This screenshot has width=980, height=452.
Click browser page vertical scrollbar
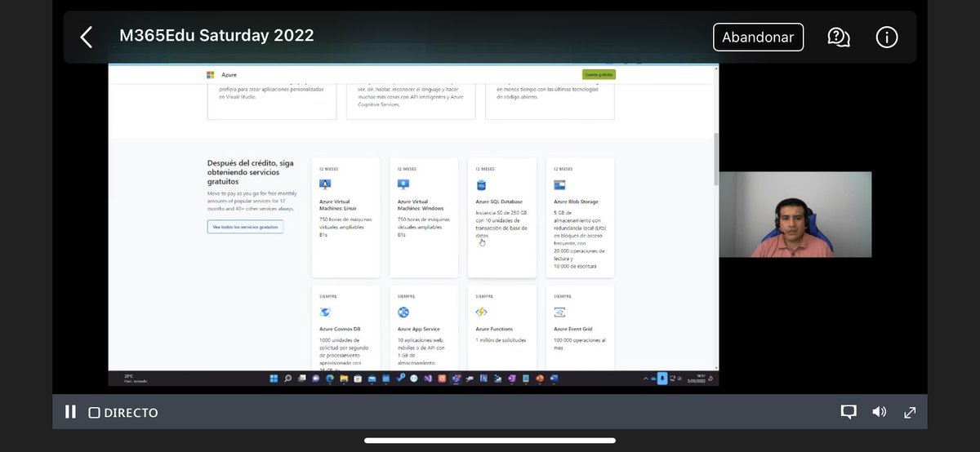tap(716, 158)
